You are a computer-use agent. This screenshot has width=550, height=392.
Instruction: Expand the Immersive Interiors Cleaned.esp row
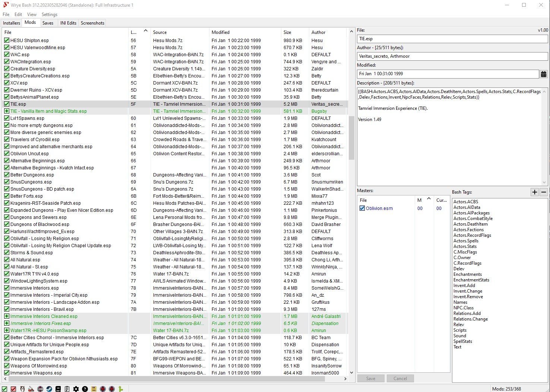pos(7,316)
